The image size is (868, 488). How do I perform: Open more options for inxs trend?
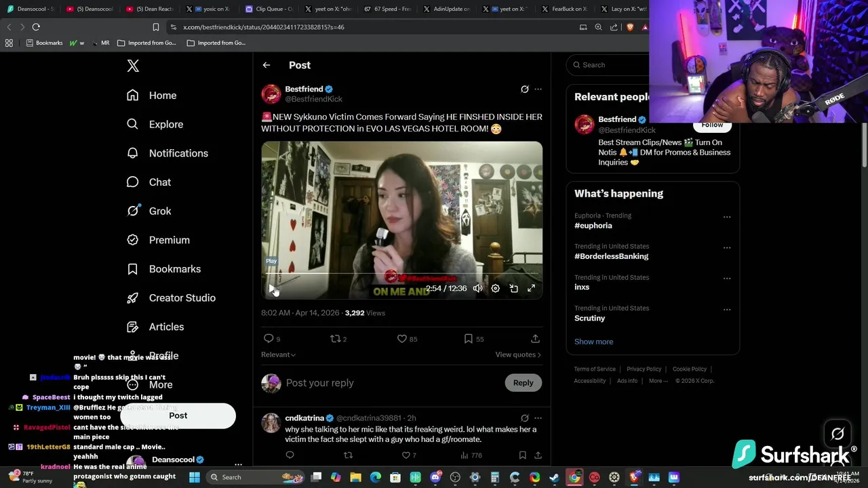coord(727,279)
